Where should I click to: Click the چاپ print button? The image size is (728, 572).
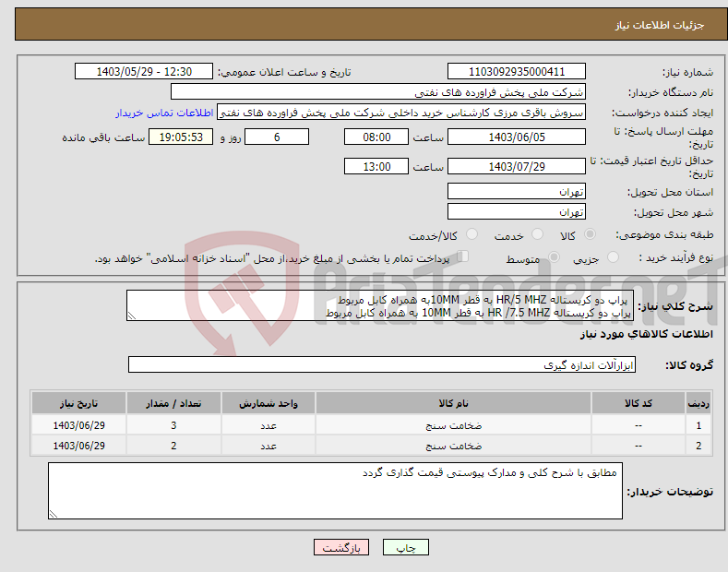406,547
